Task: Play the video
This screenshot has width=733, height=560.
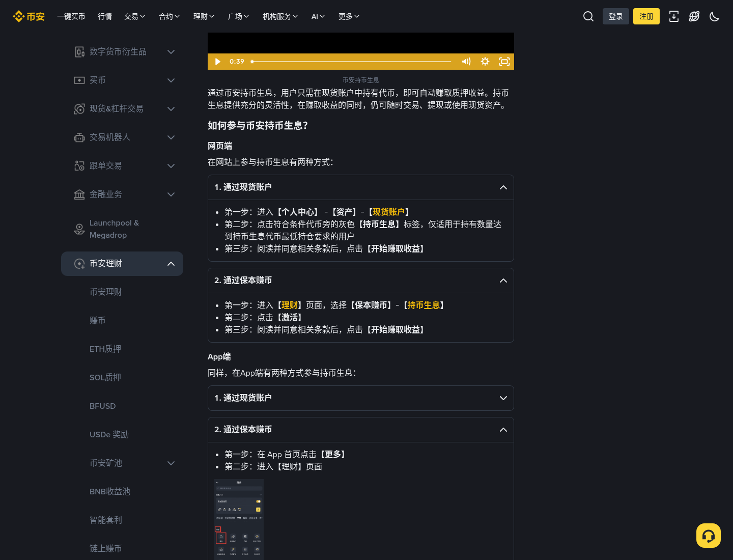Action: click(218, 62)
